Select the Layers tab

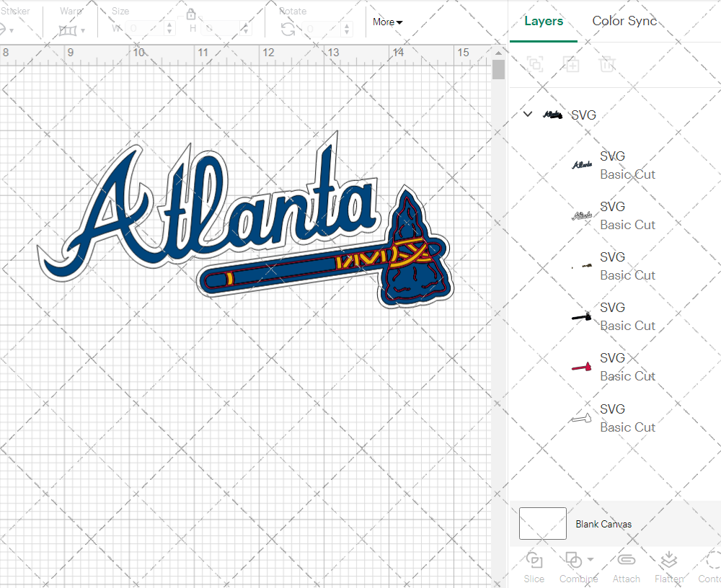544,21
